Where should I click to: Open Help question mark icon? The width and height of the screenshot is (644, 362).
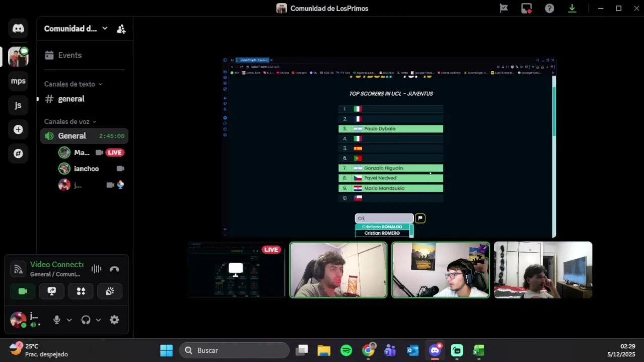tap(549, 8)
